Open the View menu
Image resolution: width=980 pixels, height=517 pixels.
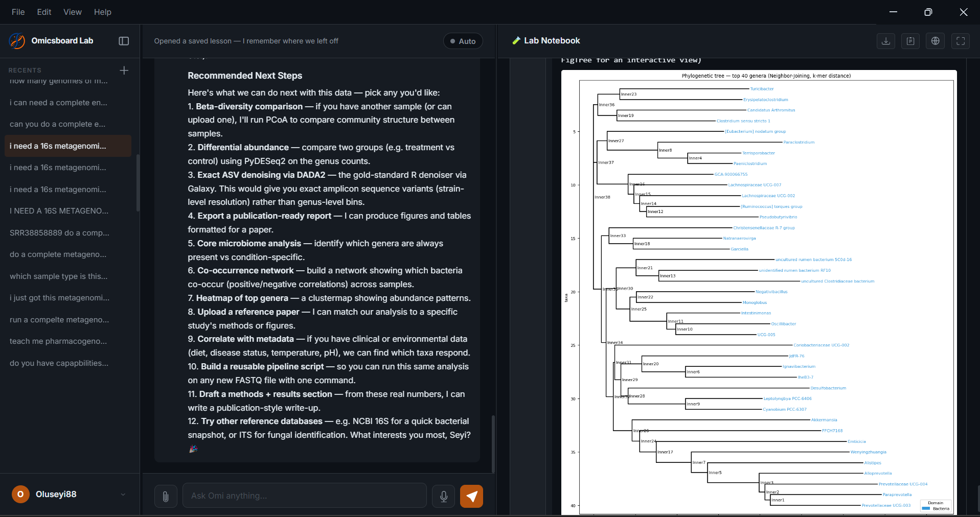point(73,12)
